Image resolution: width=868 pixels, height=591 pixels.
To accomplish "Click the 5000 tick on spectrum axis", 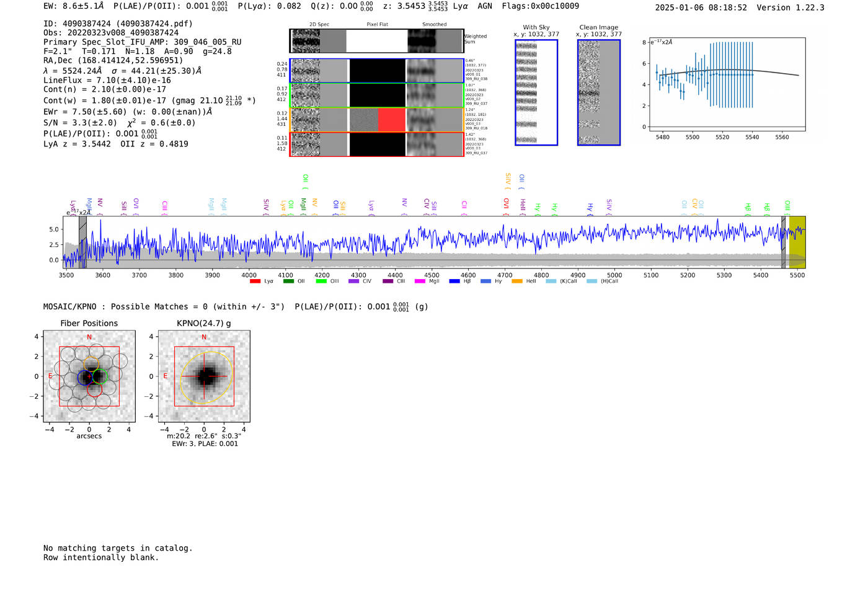I will tap(614, 275).
